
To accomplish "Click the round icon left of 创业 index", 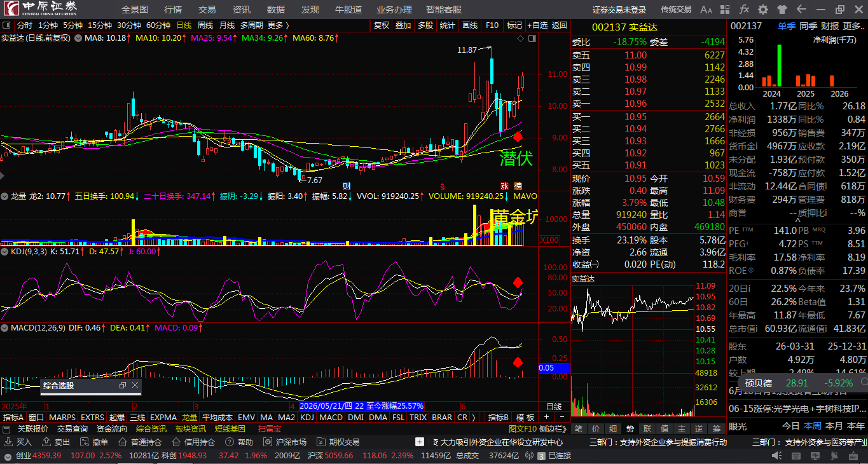I will pos(8,456).
